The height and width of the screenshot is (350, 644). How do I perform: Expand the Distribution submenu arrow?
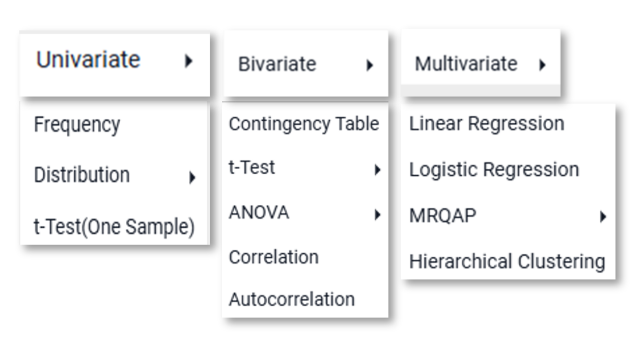pos(192,178)
